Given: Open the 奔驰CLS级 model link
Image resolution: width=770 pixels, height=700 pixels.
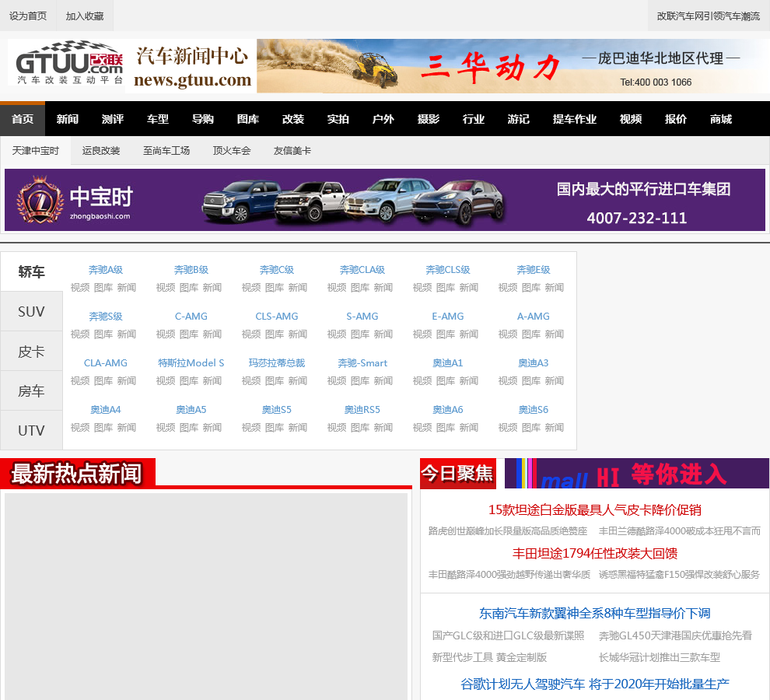Looking at the screenshot, I should point(448,270).
